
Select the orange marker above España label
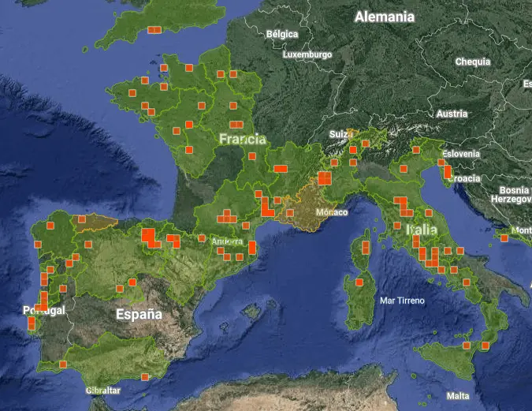[x=132, y=282]
